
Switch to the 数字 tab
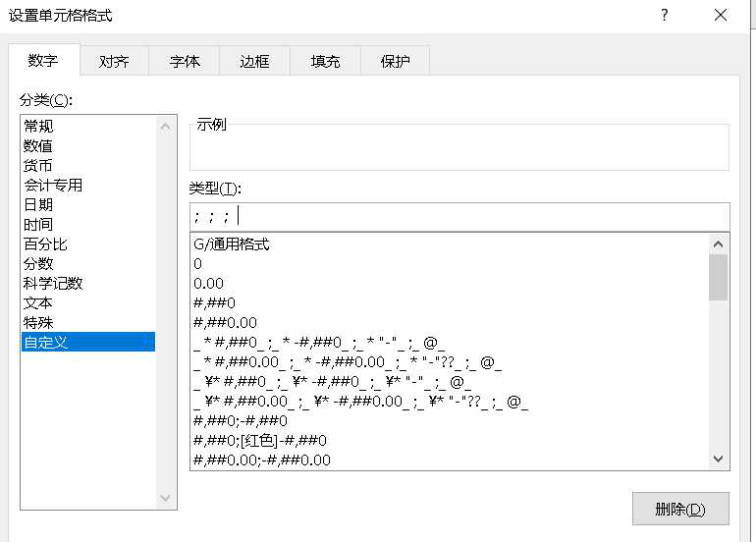point(43,60)
